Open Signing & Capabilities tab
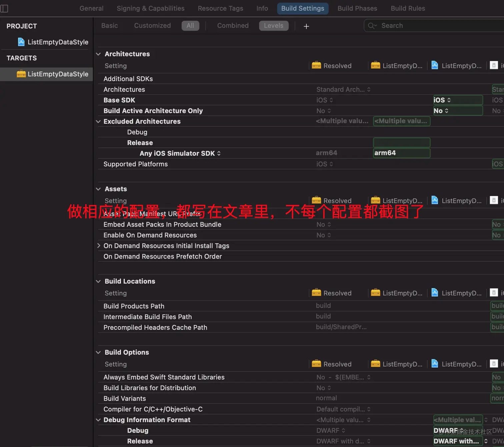 pyautogui.click(x=151, y=8)
